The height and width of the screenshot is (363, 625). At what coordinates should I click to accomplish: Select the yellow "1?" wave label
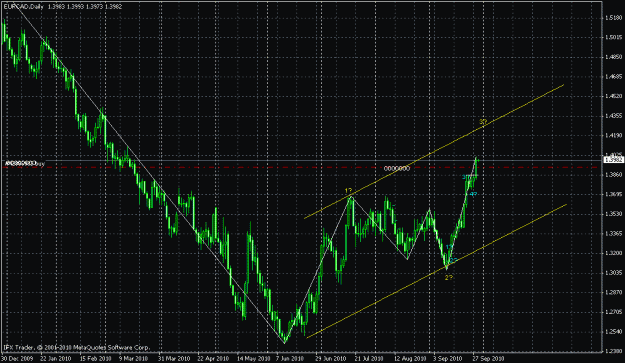click(x=348, y=190)
